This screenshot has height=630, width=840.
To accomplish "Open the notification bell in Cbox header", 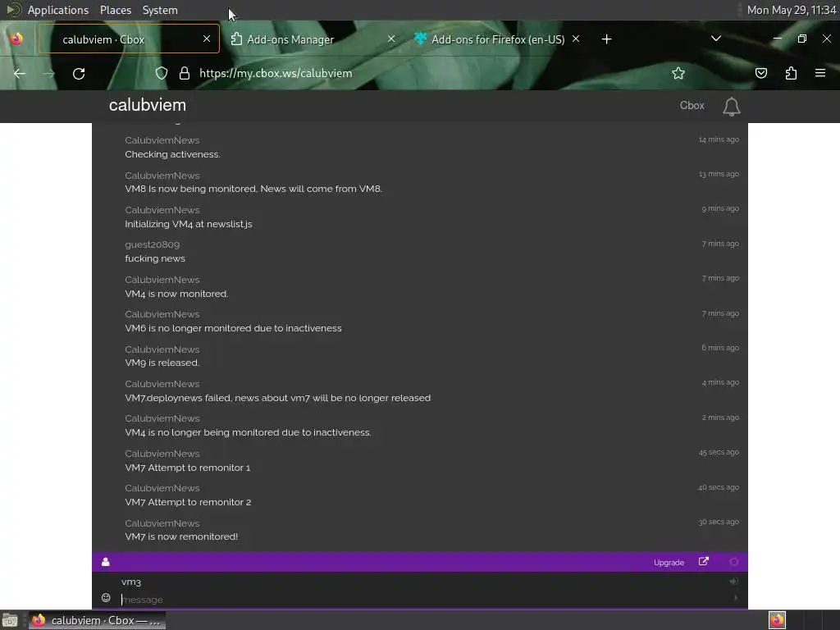I will click(731, 107).
